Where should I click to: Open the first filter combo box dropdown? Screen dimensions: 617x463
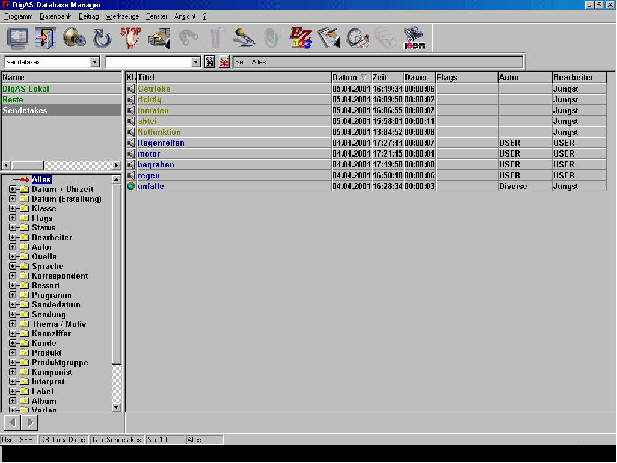coord(95,62)
